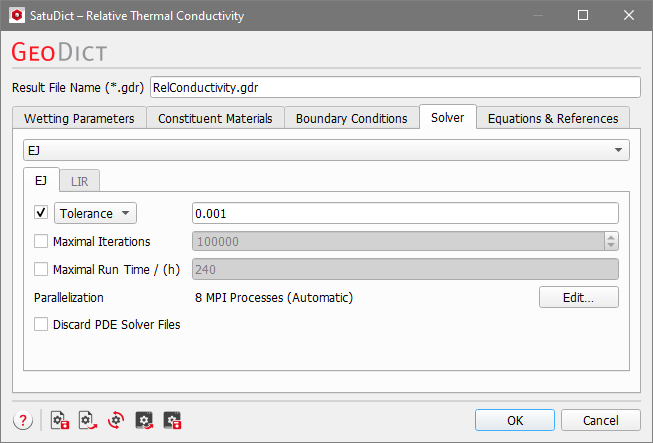Click the Result File Name input field
Screen dimensions: 653x443
click(395, 87)
